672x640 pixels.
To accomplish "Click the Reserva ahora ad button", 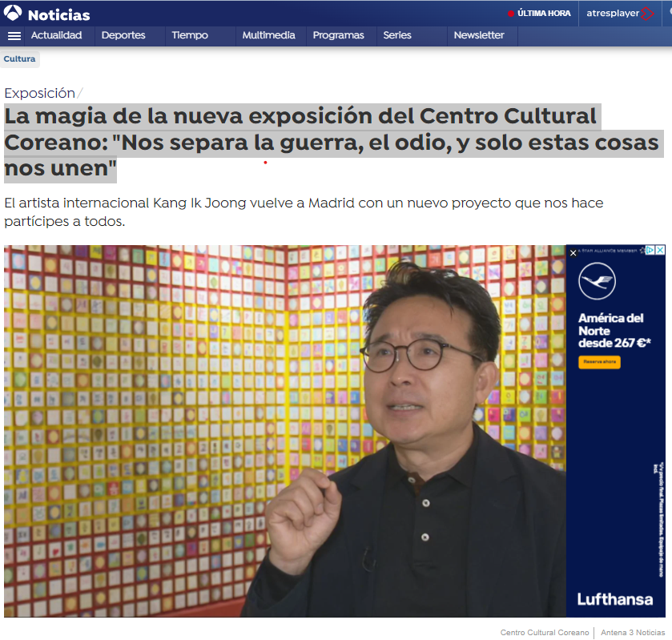I will pyautogui.click(x=599, y=362).
